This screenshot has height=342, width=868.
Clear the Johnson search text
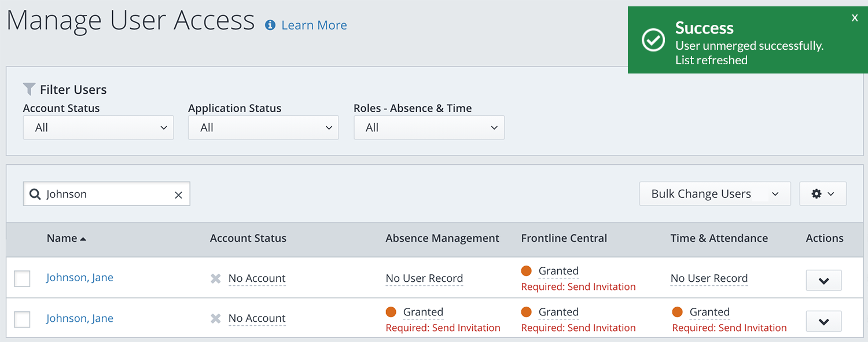click(178, 195)
